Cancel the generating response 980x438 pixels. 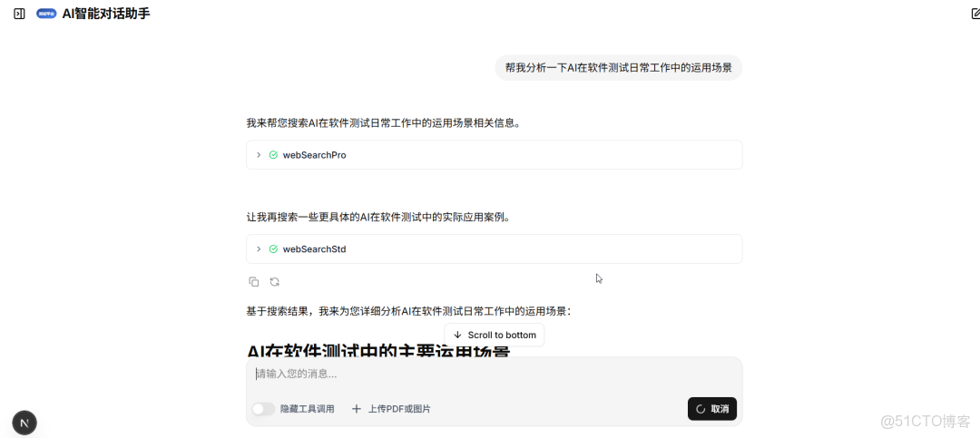[x=712, y=409]
